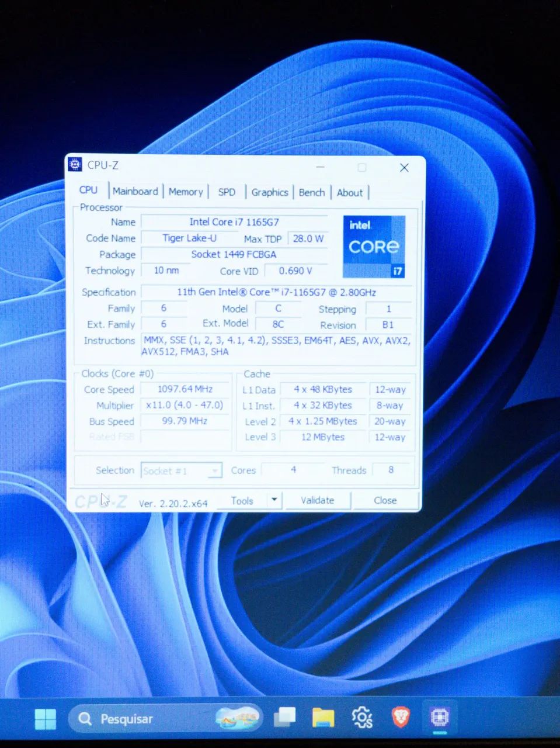This screenshot has width=560, height=748.
Task: Switch to the Mainboard tab
Action: (x=135, y=191)
